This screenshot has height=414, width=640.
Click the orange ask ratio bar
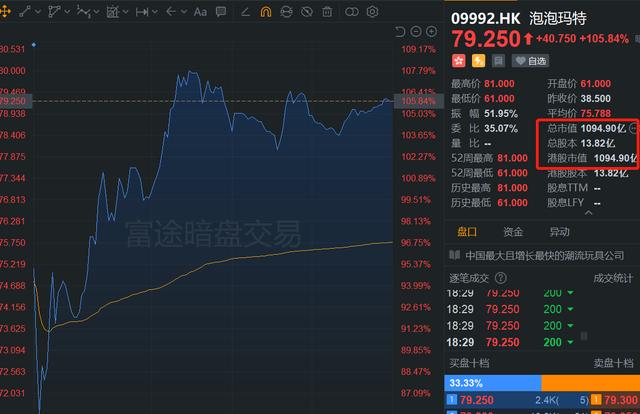[591, 383]
